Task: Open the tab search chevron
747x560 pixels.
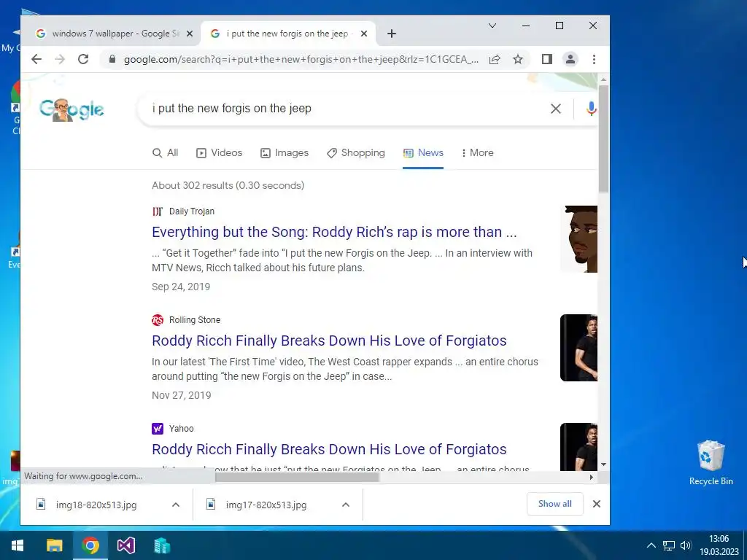Action: 492,26
